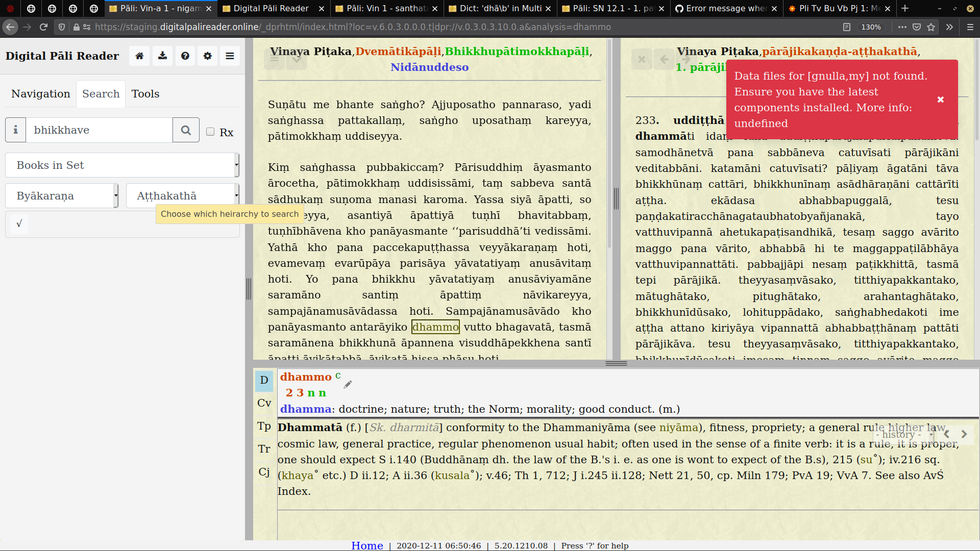Switch to the Tools tab
Screen dimensions: 980x551
[145, 94]
